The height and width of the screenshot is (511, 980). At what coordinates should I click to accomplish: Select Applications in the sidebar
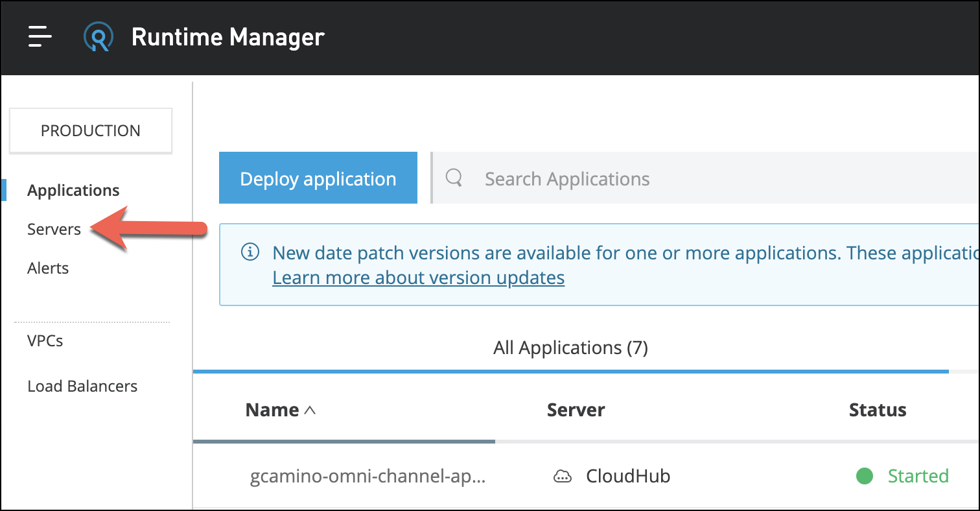click(x=73, y=191)
